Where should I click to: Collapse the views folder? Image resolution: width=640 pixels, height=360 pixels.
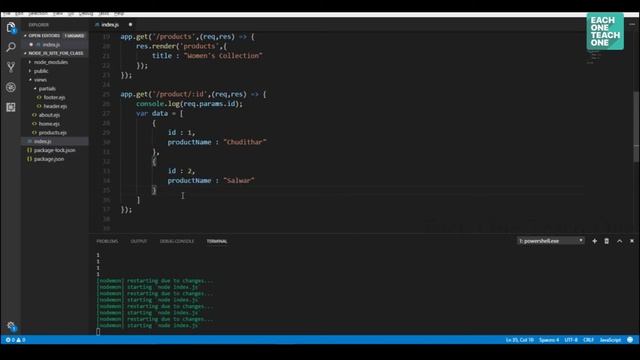[x=40, y=80]
